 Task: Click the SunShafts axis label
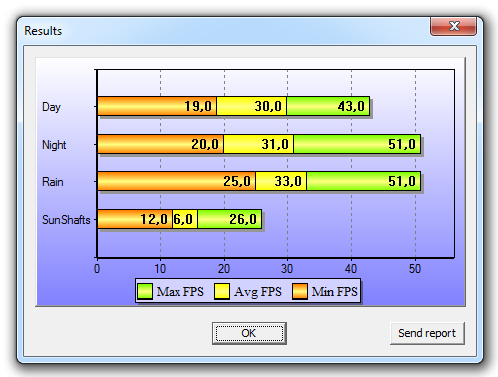66,220
